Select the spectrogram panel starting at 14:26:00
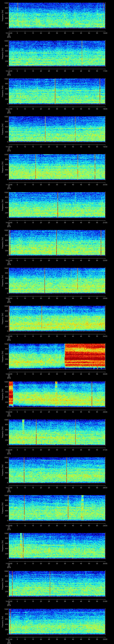The height and width of the screenshot is (644, 114). pos(57,432)
